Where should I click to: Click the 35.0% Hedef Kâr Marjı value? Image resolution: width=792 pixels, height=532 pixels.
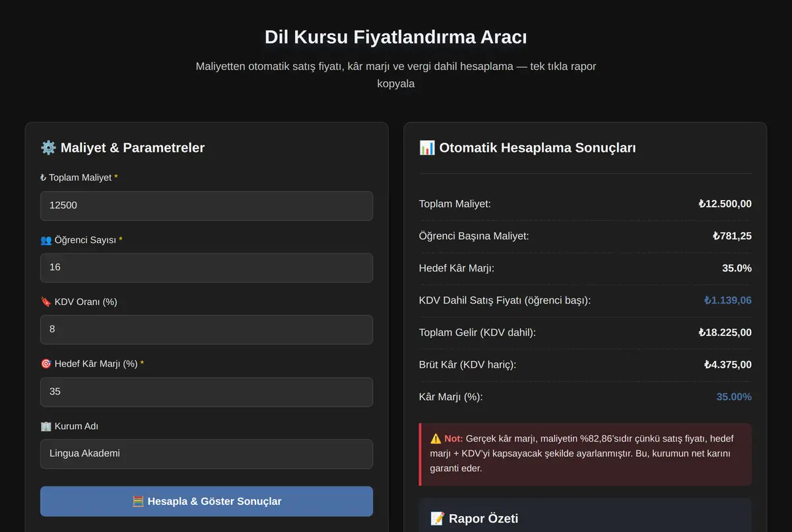pyautogui.click(x=737, y=268)
